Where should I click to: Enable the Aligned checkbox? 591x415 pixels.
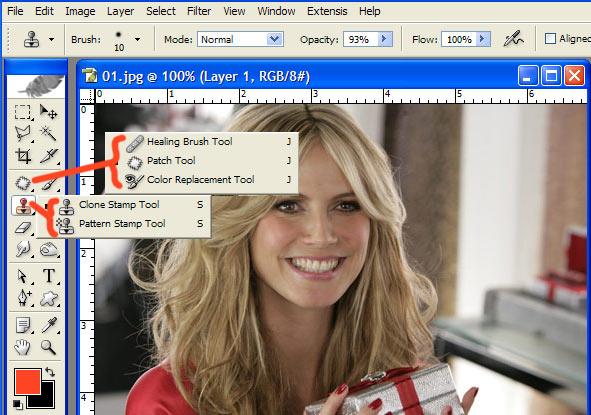point(550,38)
